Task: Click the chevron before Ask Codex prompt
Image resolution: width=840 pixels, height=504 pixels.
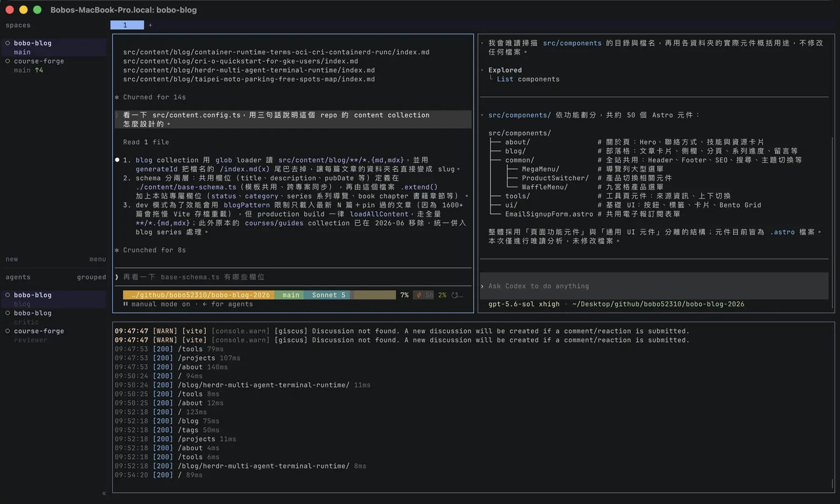Action: (x=483, y=286)
